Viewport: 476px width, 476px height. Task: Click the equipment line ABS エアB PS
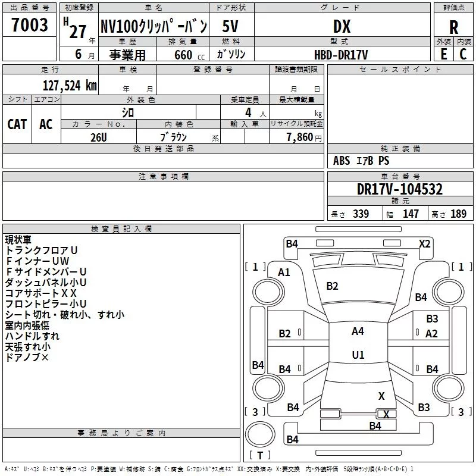pos(361,161)
